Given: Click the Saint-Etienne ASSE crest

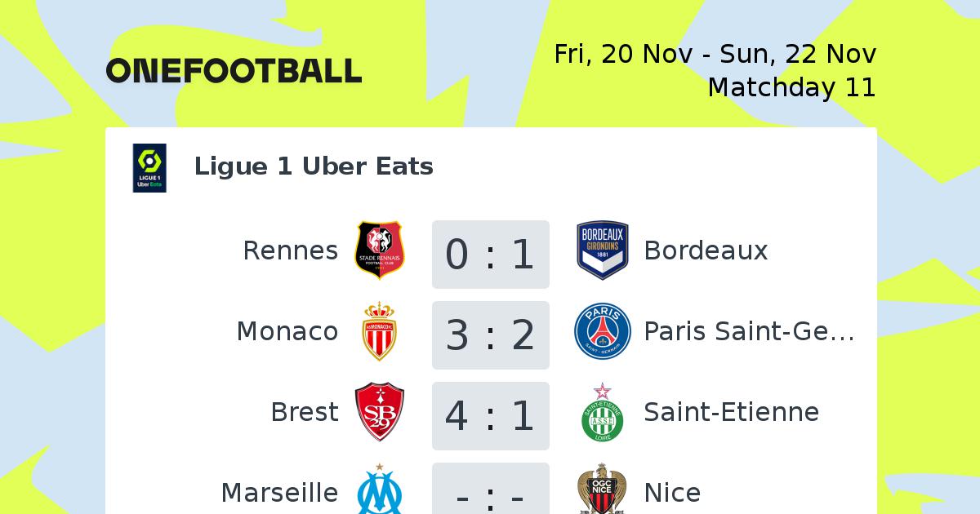Looking at the screenshot, I should tap(603, 412).
